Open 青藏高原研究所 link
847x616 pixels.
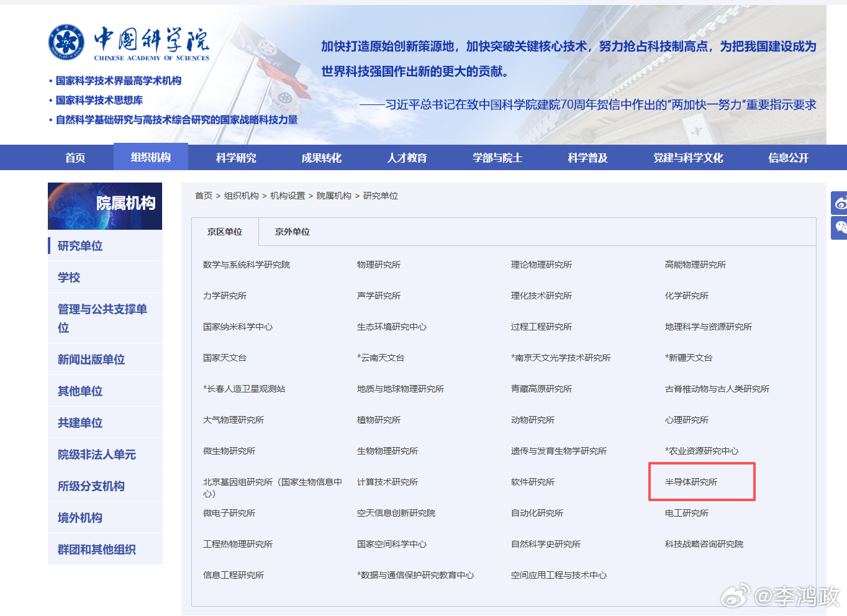coord(541,389)
